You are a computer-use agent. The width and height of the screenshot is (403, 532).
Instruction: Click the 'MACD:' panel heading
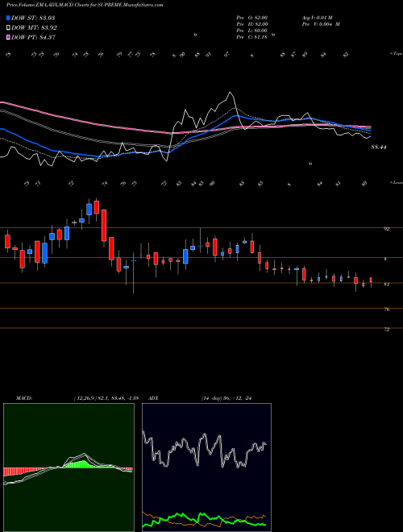point(23,398)
